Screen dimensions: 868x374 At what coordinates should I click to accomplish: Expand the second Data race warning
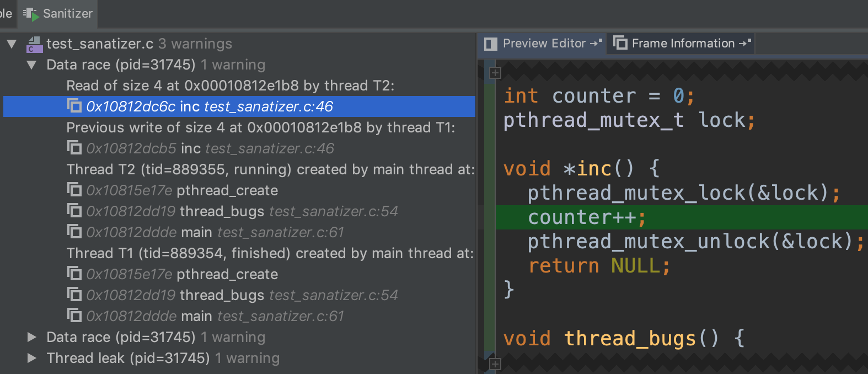[x=32, y=337]
